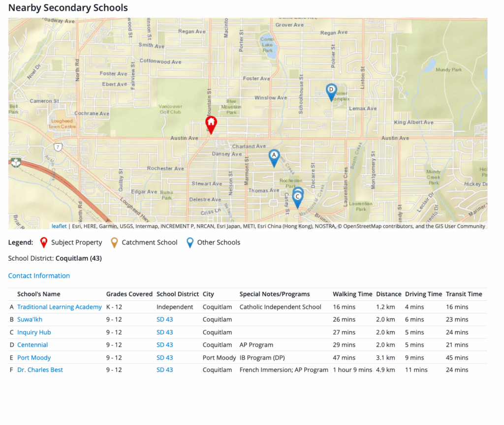Click the 4.9 km distance value
The height and width of the screenshot is (425, 504).
click(385, 370)
